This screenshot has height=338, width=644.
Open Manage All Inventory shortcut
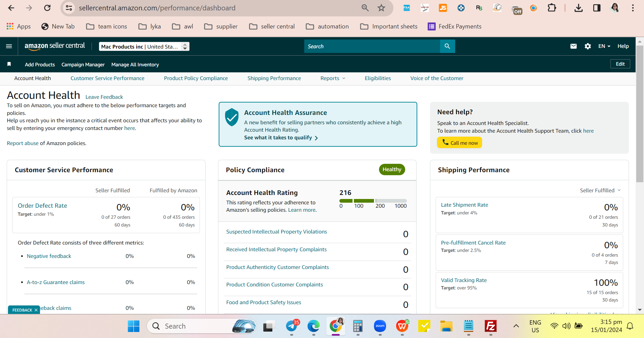[135, 65]
